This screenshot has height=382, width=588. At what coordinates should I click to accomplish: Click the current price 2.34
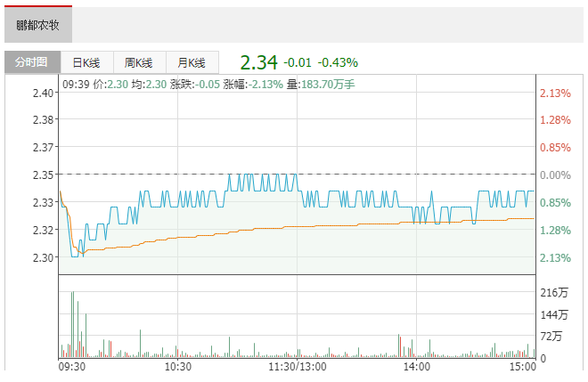(x=258, y=62)
